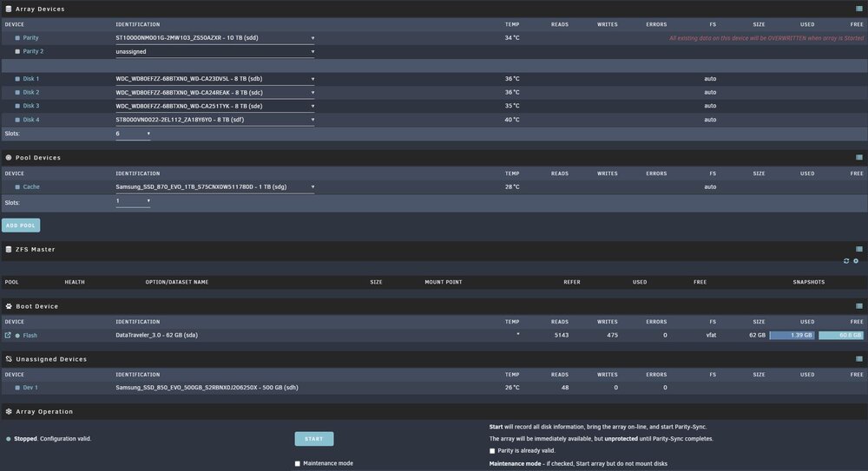The height and width of the screenshot is (471, 868).
Task: Click the Pool Devices section icon
Action: [x=9, y=158]
